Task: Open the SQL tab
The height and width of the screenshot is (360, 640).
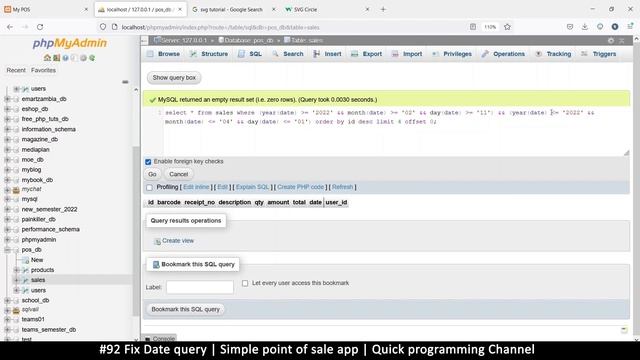Action: (250, 54)
